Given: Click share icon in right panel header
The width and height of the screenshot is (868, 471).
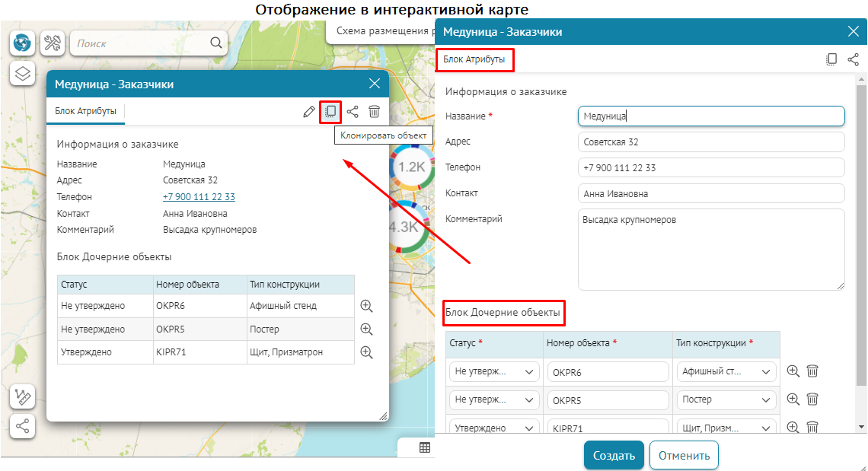Looking at the screenshot, I should coord(853,59).
